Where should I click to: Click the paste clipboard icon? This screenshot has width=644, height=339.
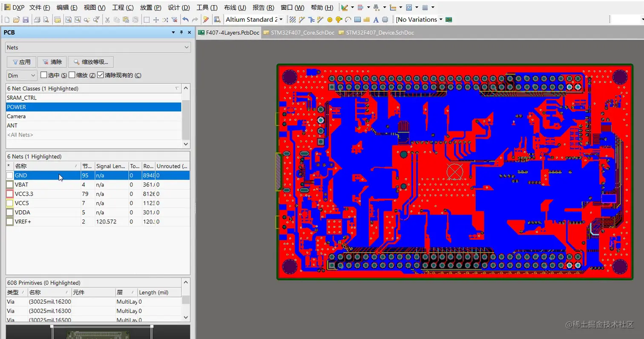(126, 20)
